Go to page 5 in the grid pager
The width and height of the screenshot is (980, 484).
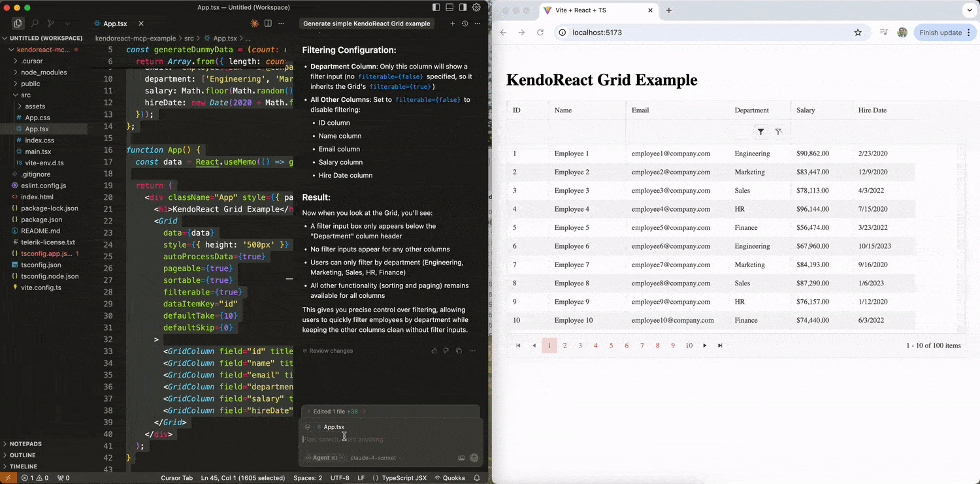[611, 345]
